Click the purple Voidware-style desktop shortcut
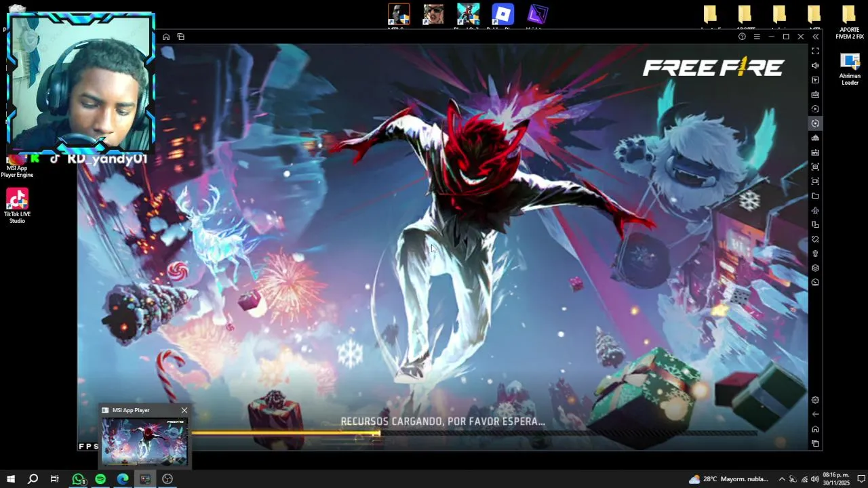 tap(537, 15)
